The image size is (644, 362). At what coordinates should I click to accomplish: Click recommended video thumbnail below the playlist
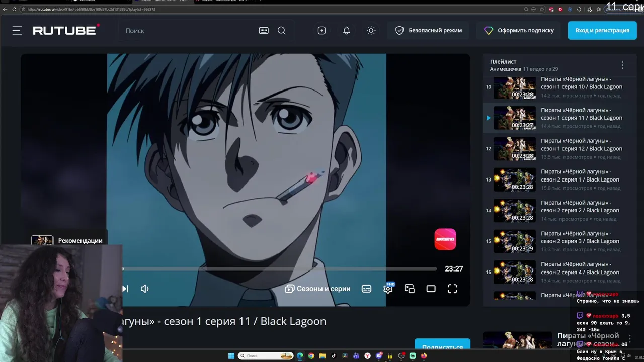tap(517, 340)
